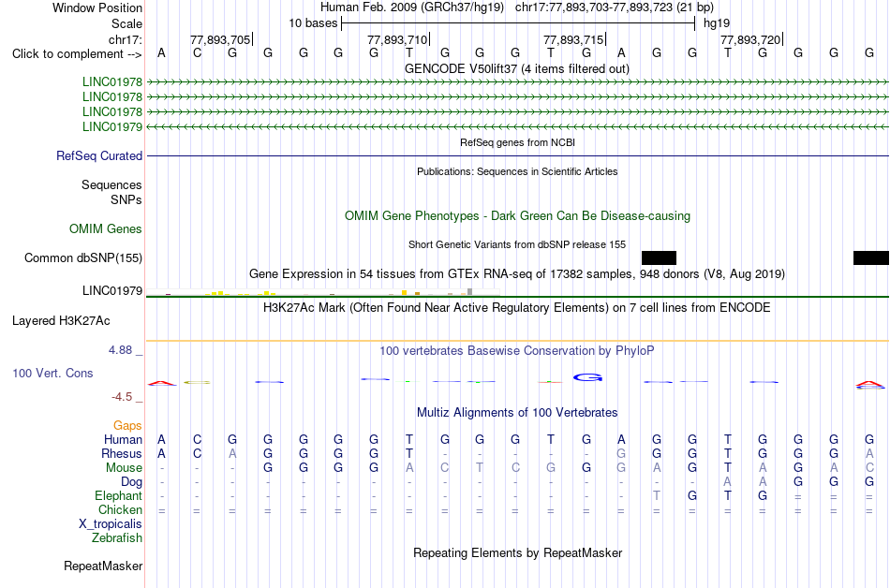Click the PhyloP lower bound value -4.5

click(x=122, y=397)
